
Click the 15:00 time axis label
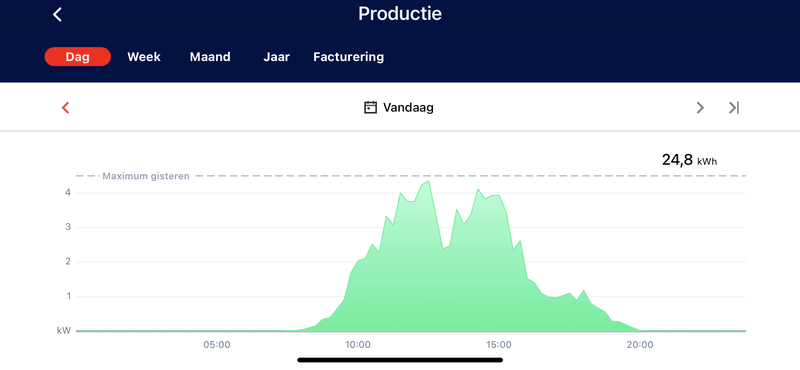[498, 345]
